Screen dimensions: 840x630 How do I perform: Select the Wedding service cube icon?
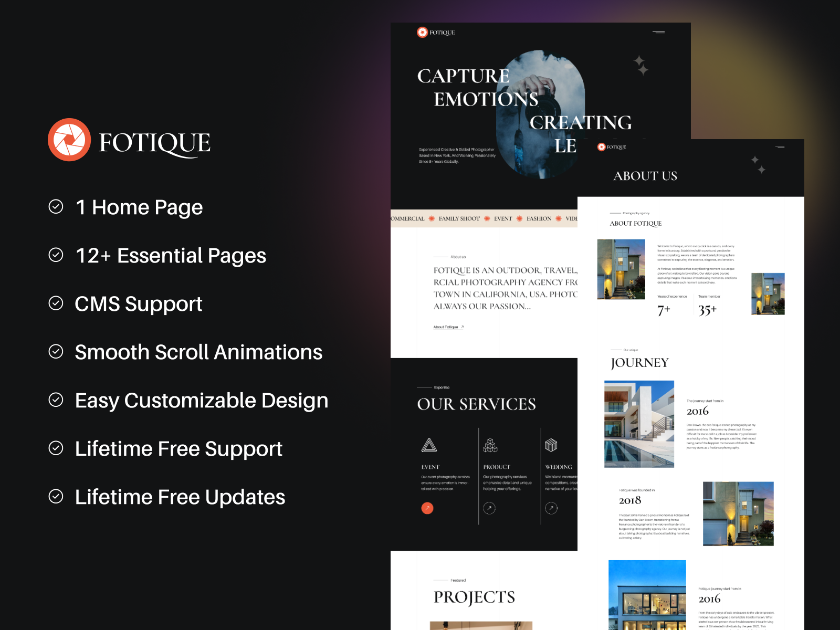(551, 445)
